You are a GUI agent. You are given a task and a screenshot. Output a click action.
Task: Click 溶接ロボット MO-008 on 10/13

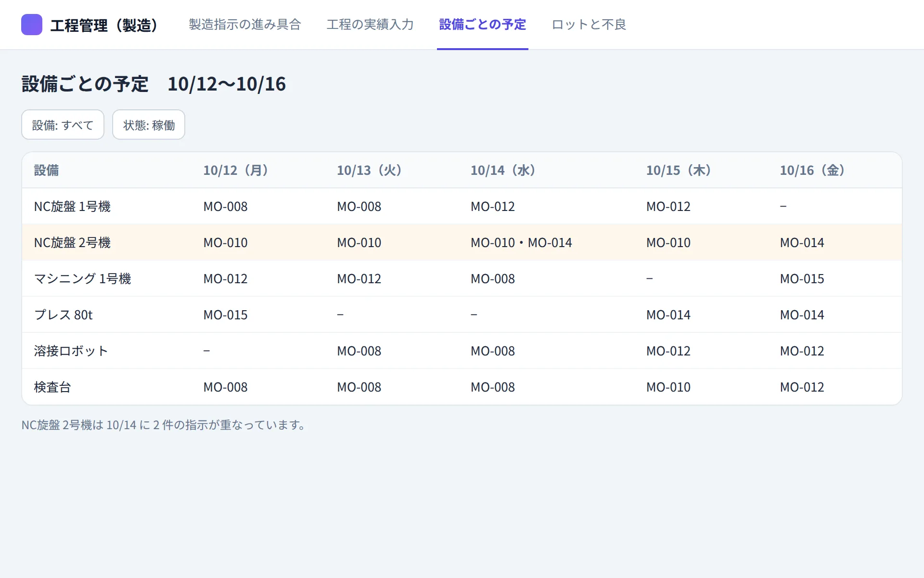click(x=359, y=351)
